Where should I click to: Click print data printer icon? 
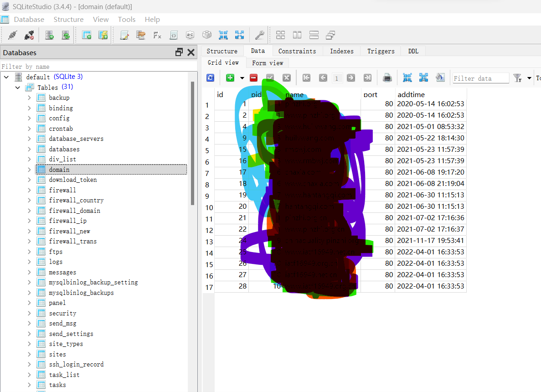point(387,78)
